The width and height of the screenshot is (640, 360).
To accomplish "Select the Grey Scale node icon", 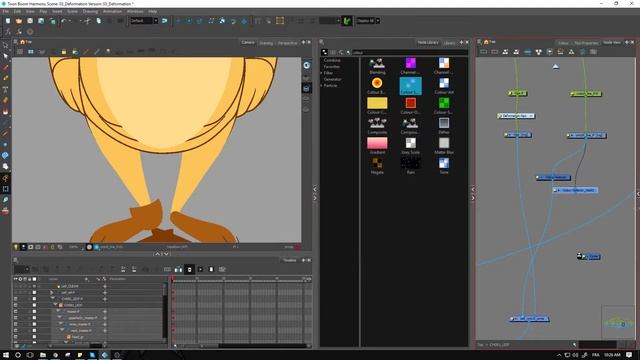I will pos(410,143).
